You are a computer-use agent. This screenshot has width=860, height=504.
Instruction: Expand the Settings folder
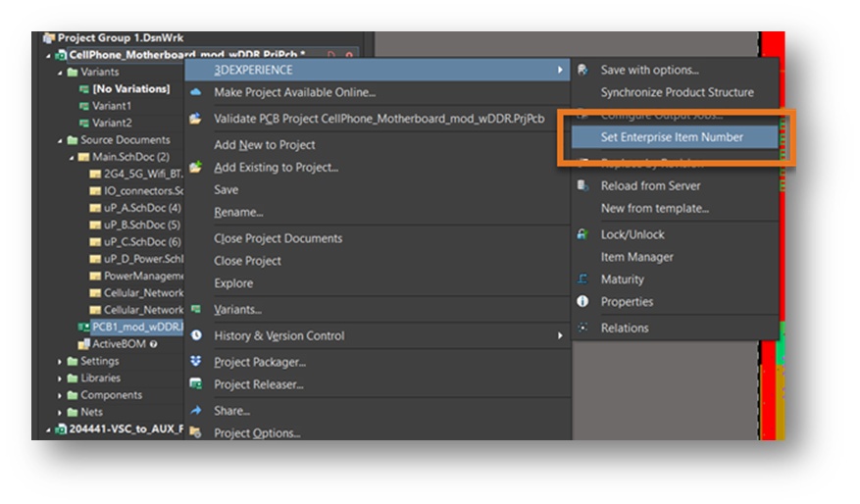click(x=60, y=361)
